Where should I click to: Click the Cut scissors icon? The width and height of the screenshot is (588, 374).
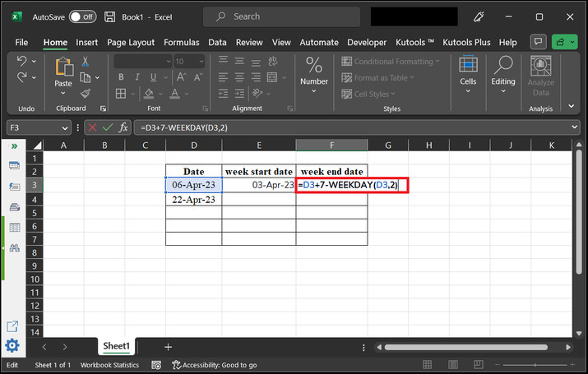coord(86,62)
